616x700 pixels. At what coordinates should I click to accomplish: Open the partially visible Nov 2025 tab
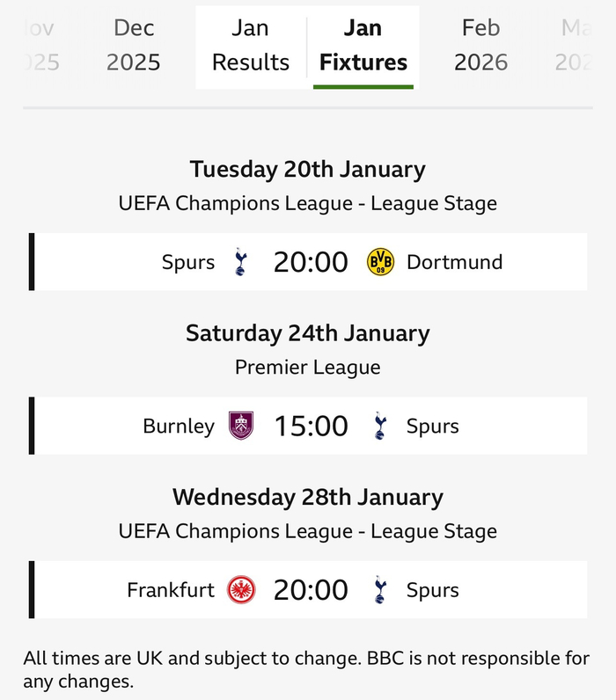[39, 45]
